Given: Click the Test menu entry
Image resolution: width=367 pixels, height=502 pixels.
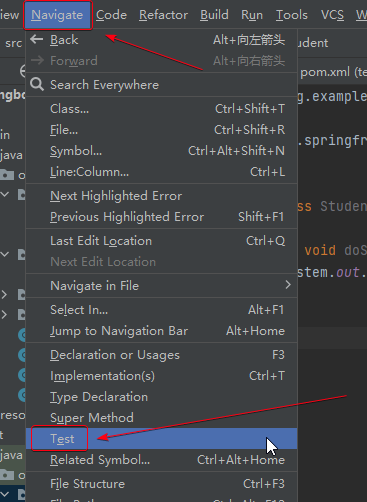Looking at the screenshot, I should coord(162,439).
